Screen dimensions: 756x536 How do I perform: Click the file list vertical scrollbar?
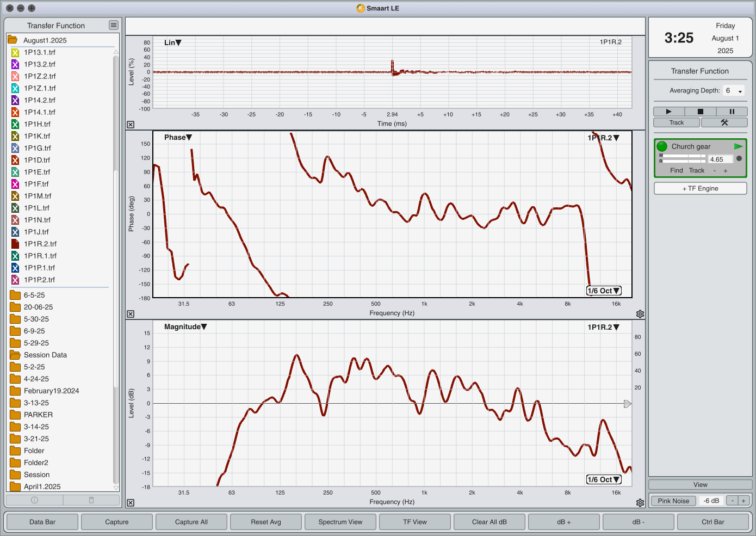(x=116, y=272)
